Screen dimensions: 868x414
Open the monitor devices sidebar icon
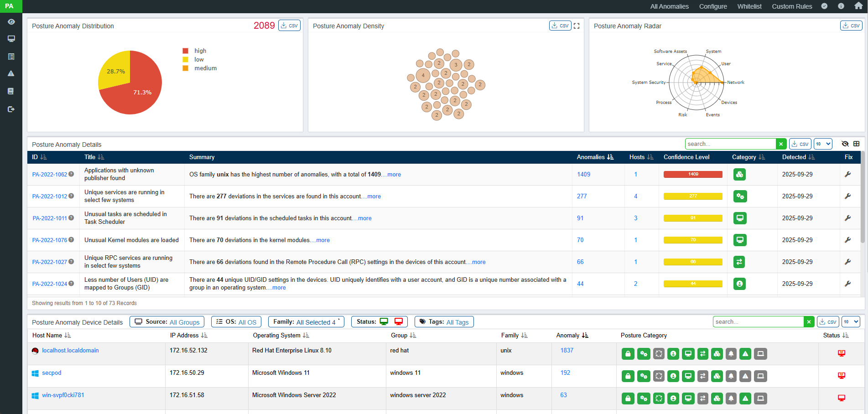click(11, 39)
